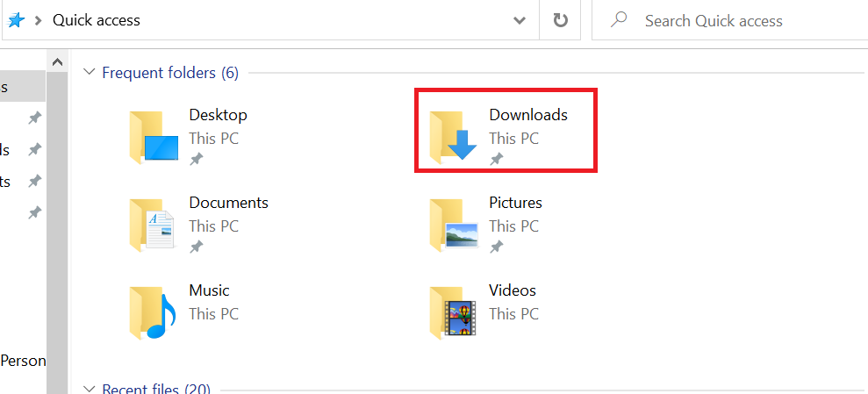The width and height of the screenshot is (868, 394).
Task: Select the Documents folder icon
Action: [153, 225]
